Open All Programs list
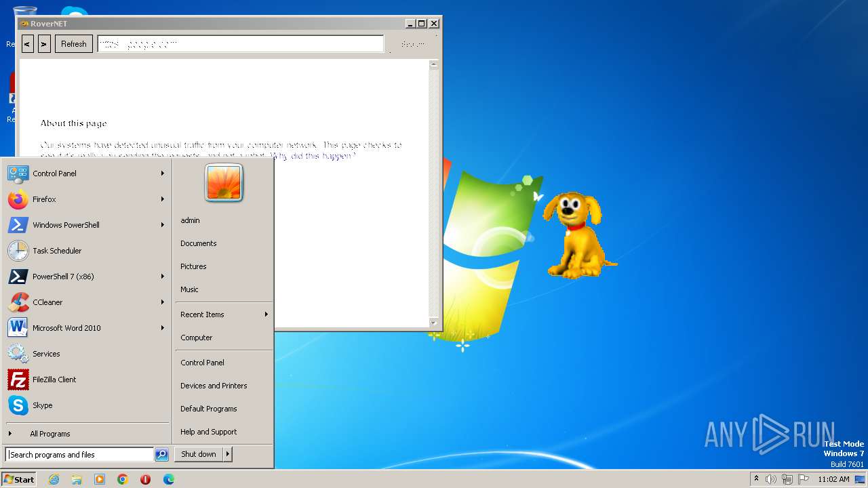This screenshot has width=868, height=488. (x=86, y=434)
